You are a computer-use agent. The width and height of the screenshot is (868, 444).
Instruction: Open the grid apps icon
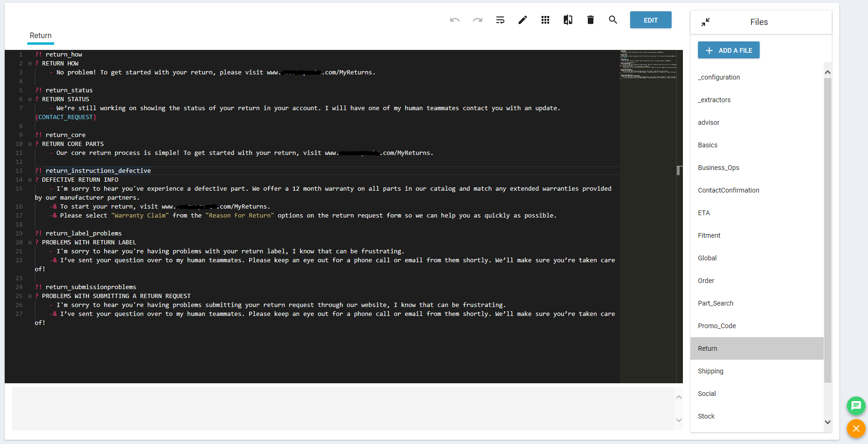coord(545,20)
